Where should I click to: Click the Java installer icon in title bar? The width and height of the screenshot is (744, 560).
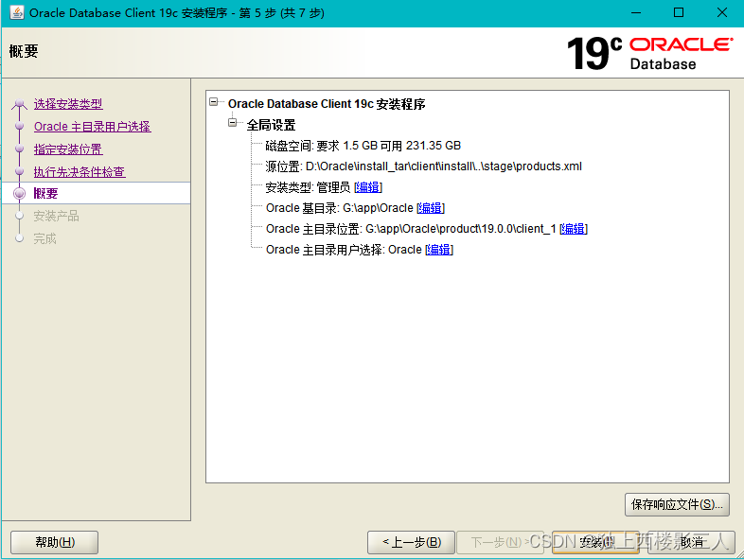click(17, 12)
